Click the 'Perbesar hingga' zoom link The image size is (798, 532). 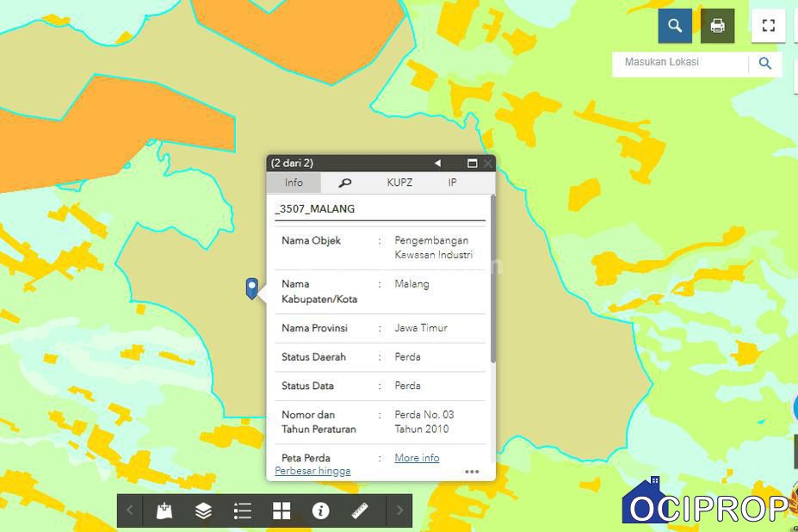[x=312, y=471]
